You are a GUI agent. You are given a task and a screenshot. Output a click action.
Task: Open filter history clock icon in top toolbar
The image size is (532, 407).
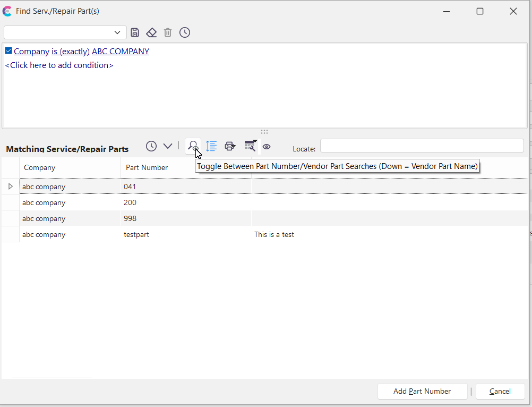pos(185,32)
